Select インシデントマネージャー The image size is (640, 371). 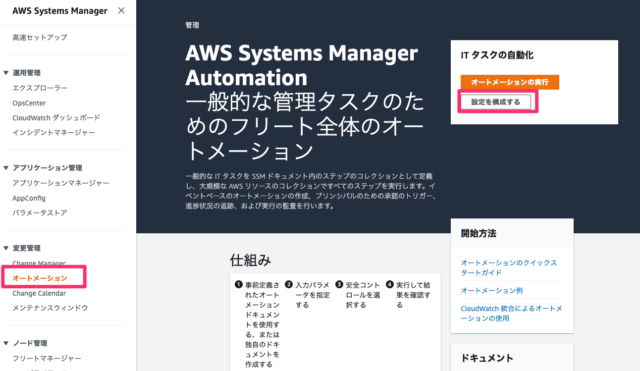[53, 132]
